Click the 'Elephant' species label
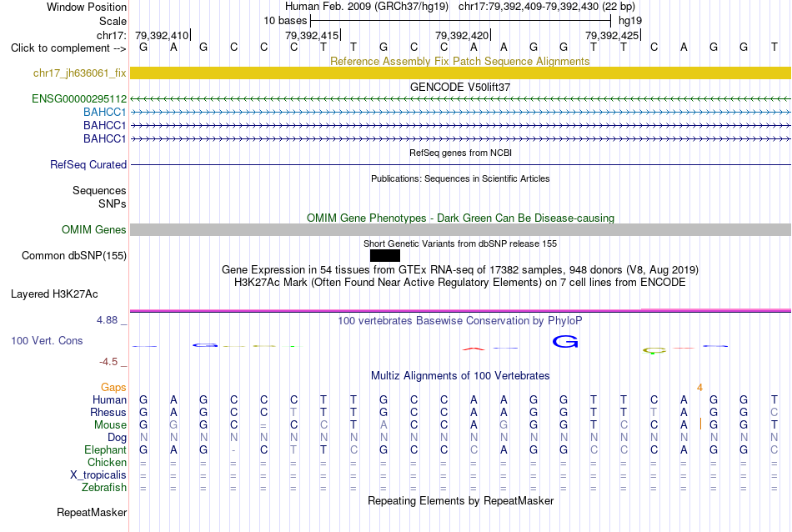Image resolution: width=792 pixels, height=532 pixels. click(105, 450)
